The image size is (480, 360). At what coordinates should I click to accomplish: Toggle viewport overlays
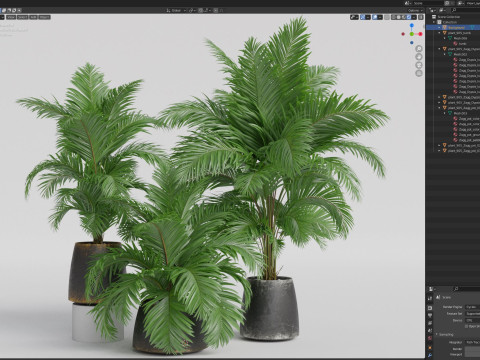coord(375,17)
